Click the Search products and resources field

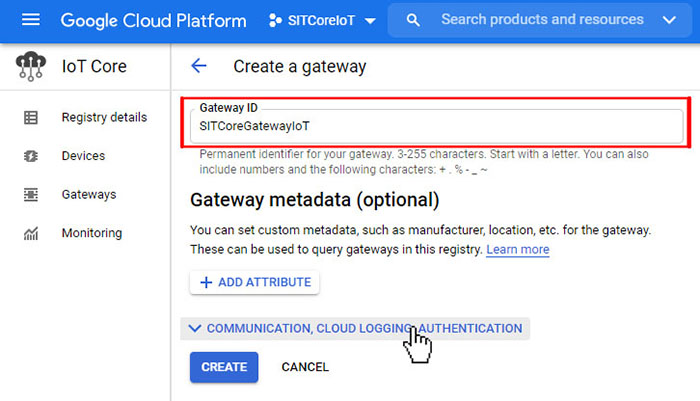(542, 20)
